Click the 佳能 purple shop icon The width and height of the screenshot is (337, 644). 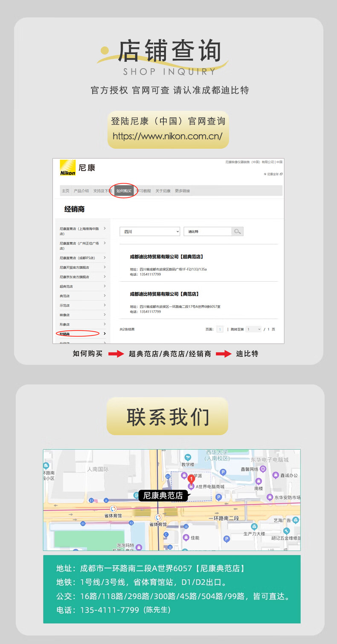click(186, 537)
